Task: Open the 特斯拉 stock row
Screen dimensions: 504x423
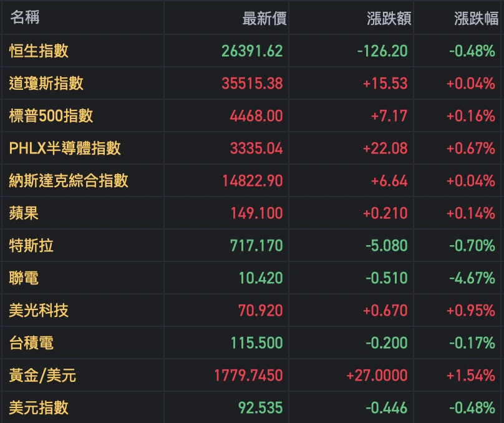Action: [x=31, y=246]
